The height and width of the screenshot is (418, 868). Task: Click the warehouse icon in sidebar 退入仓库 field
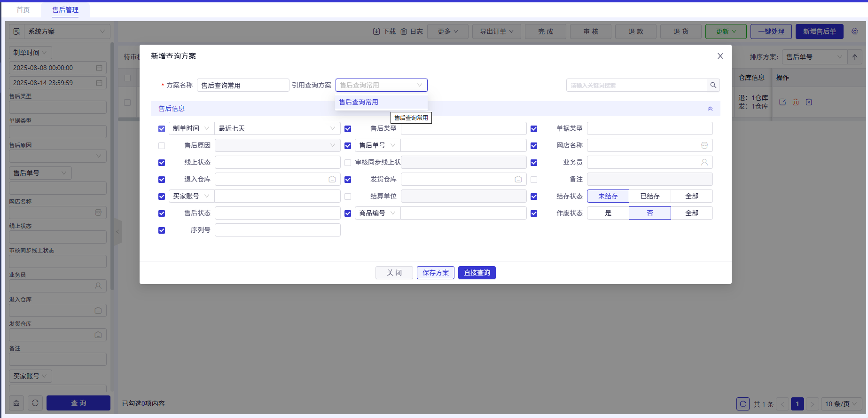[98, 310]
